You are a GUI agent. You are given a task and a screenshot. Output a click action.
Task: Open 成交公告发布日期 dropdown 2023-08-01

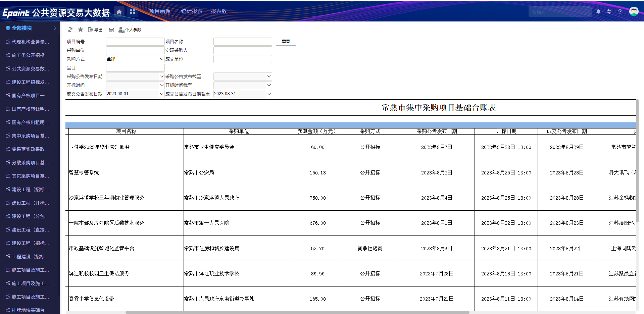point(135,94)
